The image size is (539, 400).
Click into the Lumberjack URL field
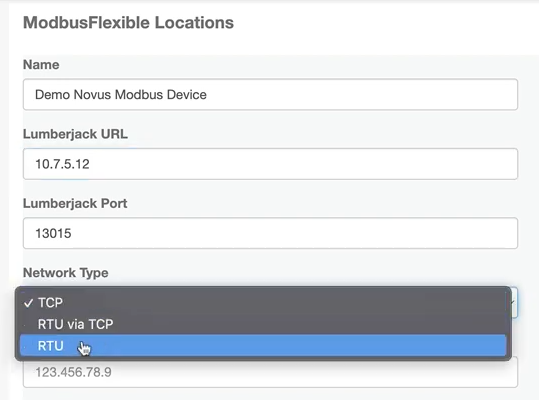(270, 164)
